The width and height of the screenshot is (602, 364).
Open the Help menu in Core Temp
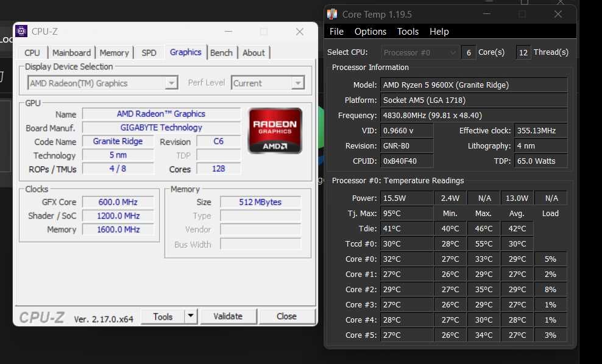(439, 32)
